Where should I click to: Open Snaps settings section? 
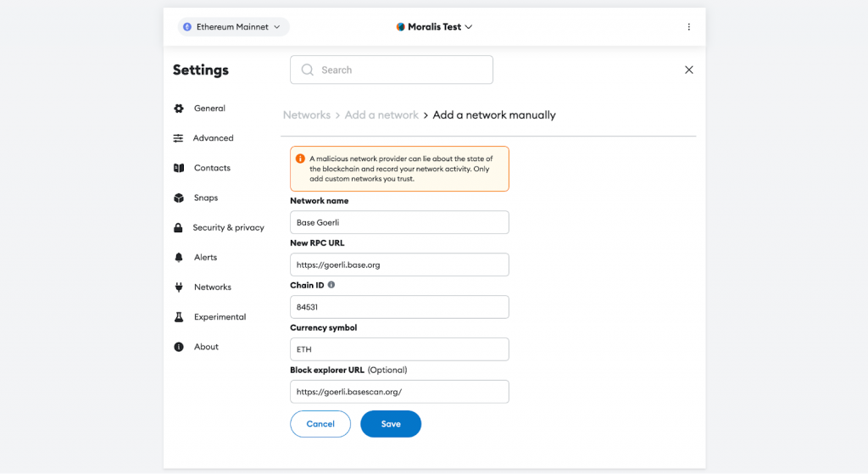(206, 198)
